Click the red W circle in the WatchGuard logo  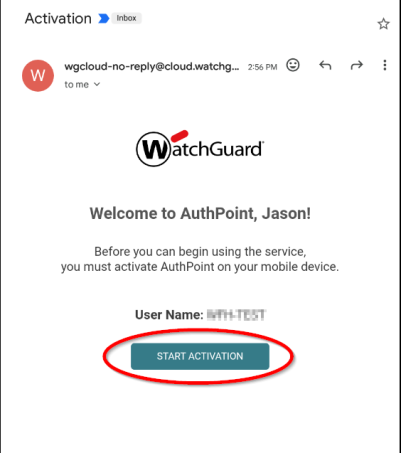[x=154, y=149]
